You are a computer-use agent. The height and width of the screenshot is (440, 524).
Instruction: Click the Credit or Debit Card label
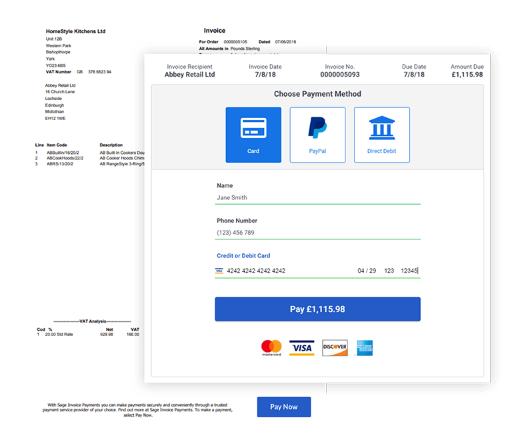tap(243, 256)
